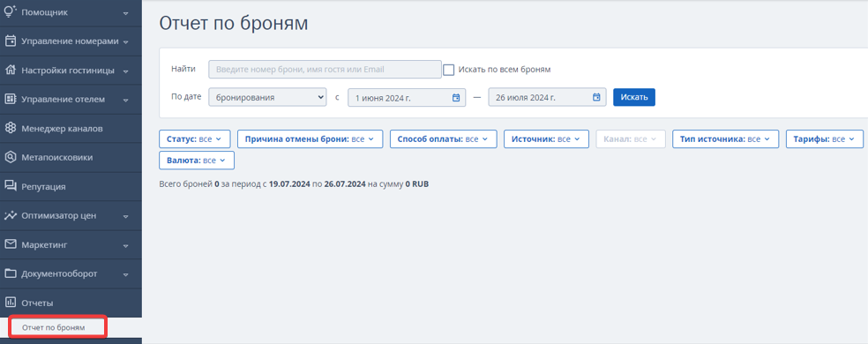Click the bar chart icon beside Отчеты
Image resolution: width=868 pixels, height=344 pixels.
coord(10,303)
